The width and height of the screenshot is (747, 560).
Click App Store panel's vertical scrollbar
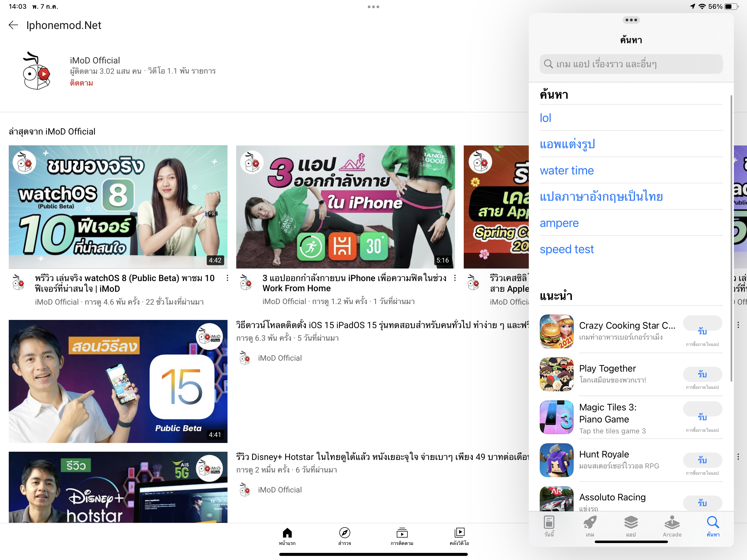click(731, 238)
